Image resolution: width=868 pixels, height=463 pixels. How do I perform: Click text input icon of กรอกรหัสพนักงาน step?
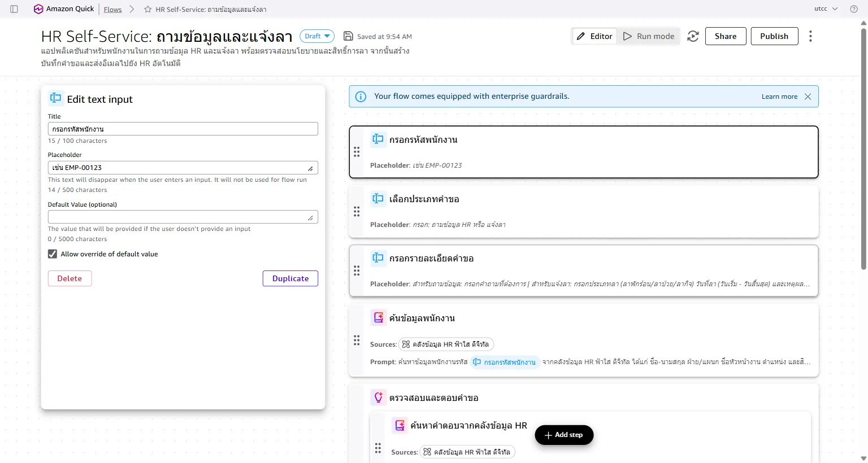pyautogui.click(x=378, y=139)
